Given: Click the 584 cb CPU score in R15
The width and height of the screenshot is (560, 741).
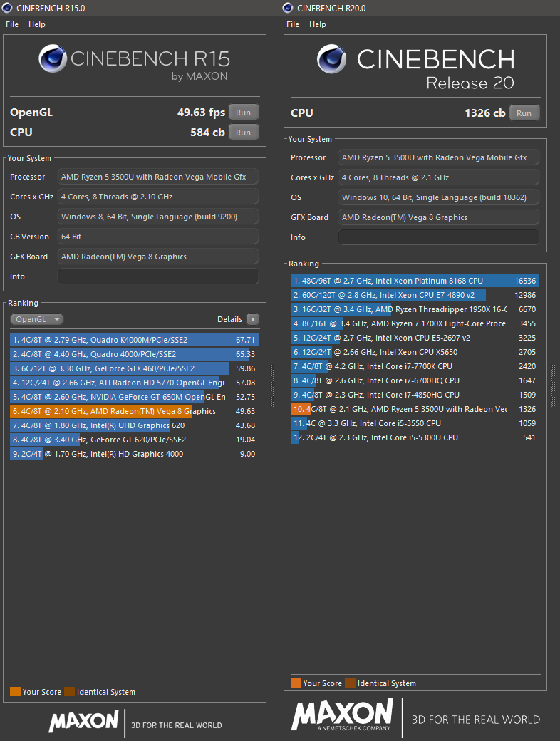Looking at the screenshot, I should 207,133.
